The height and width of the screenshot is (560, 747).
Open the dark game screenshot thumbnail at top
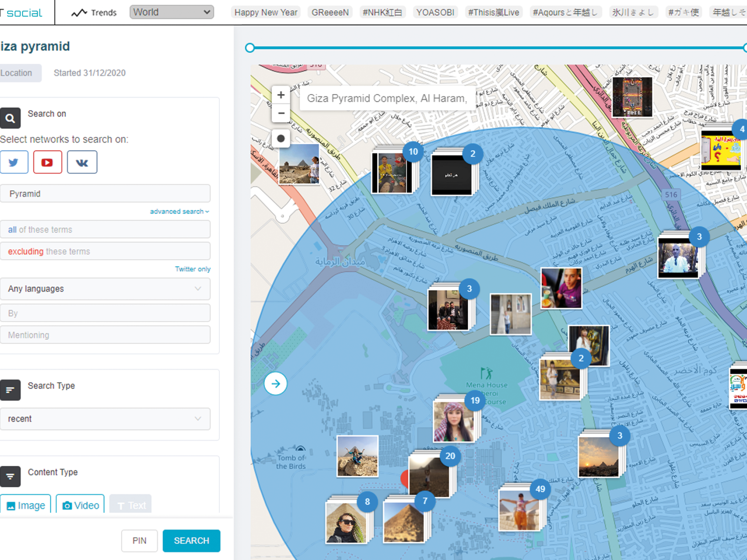632,97
